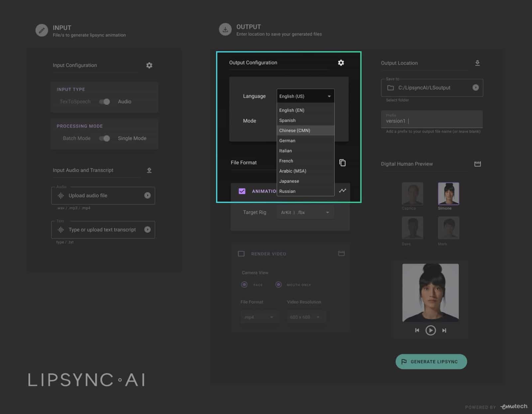This screenshot has width=532, height=414.
Task: Select Spanish from the language list
Action: (287, 120)
